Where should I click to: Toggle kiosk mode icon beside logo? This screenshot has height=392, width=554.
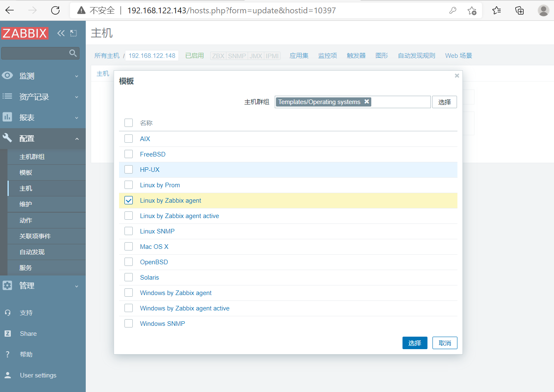point(74,33)
